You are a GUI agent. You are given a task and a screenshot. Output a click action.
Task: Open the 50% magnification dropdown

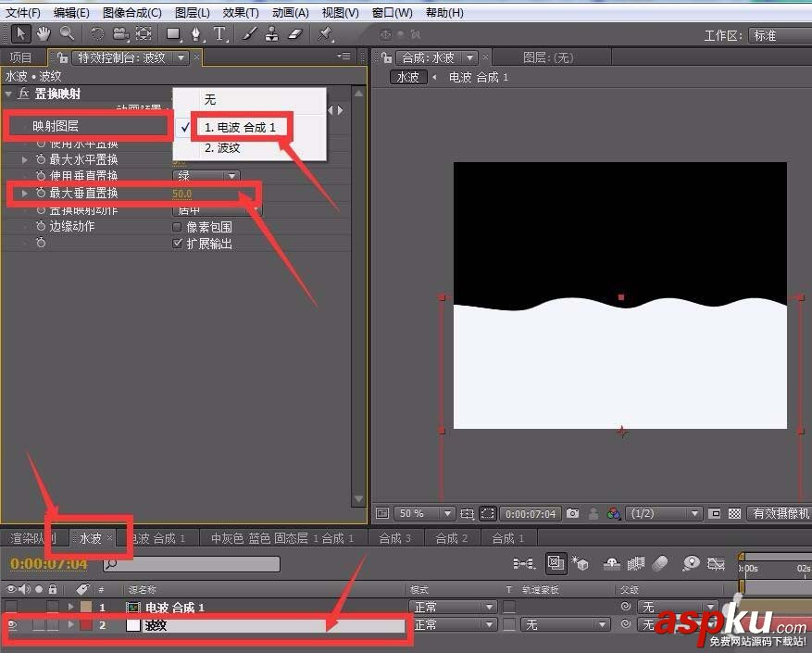(x=425, y=513)
